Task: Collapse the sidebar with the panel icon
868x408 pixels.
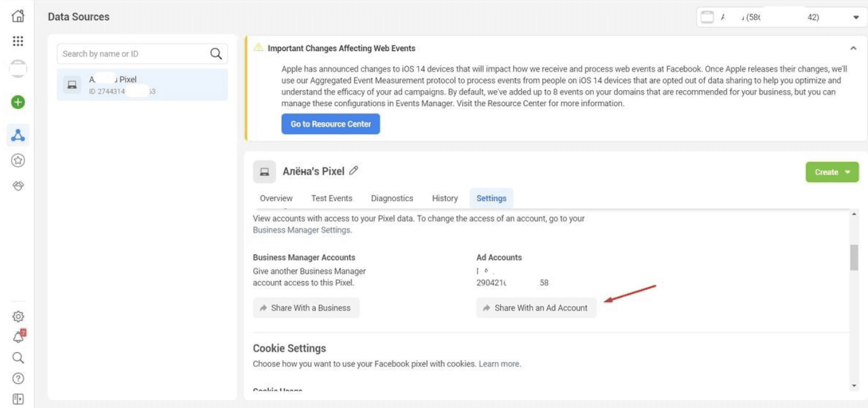Action: click(18, 399)
